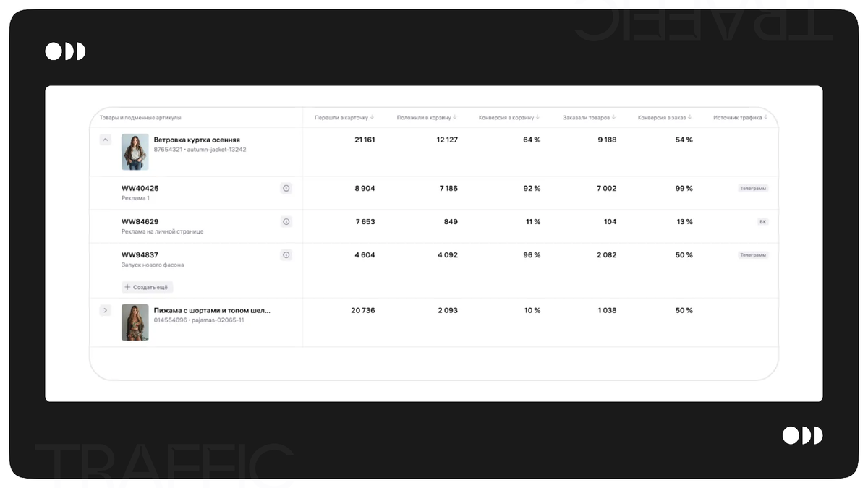
Task: Select 92 % cart conversion value
Action: pyautogui.click(x=532, y=188)
